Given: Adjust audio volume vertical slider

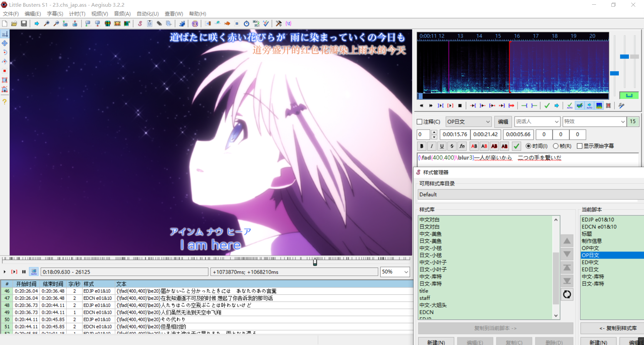Looking at the screenshot, I should click(x=634, y=57).
